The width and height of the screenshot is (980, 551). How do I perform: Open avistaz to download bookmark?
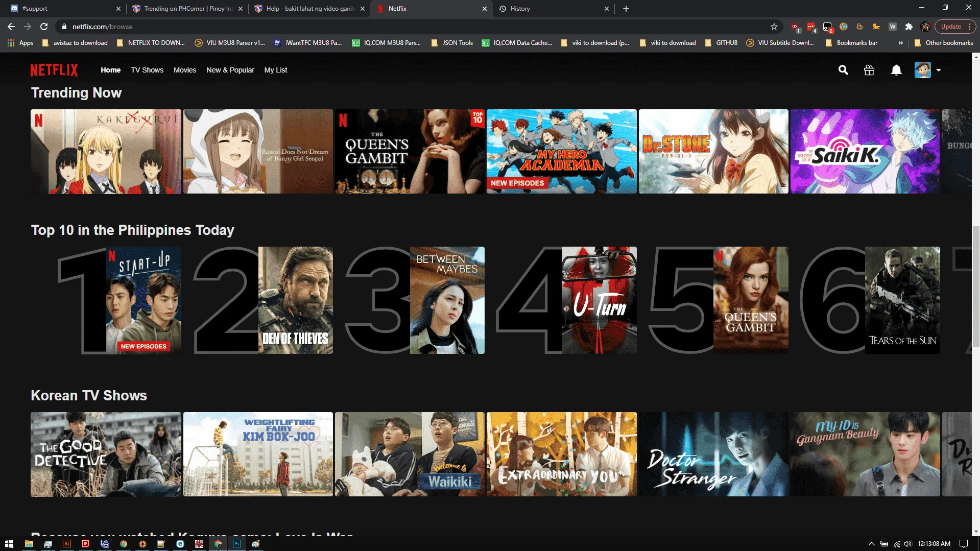tap(75, 43)
